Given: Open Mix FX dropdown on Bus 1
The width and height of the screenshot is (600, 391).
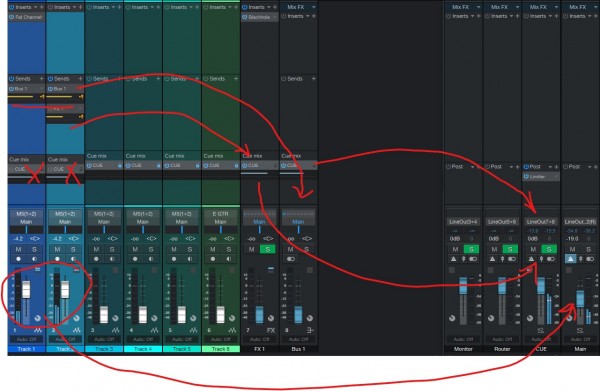Looking at the screenshot, I should (314, 7).
